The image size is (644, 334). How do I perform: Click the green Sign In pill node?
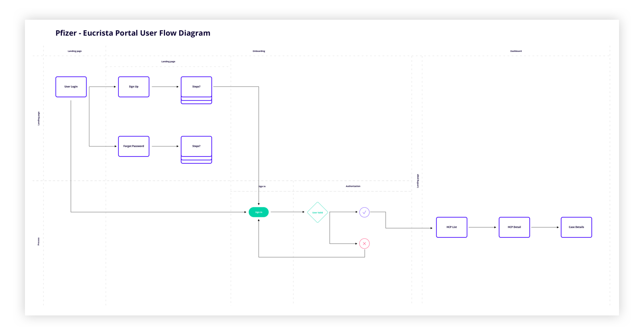258,212
